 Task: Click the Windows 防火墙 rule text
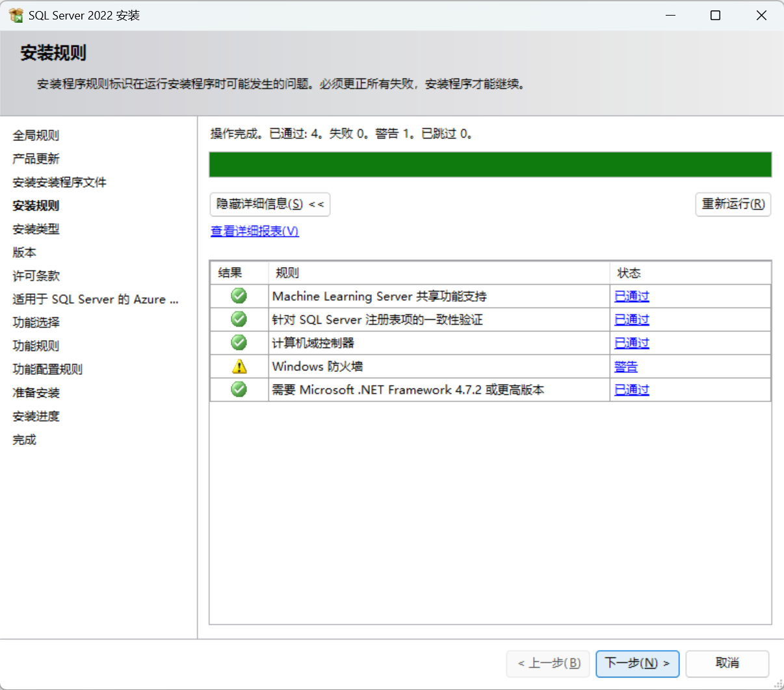(x=317, y=366)
